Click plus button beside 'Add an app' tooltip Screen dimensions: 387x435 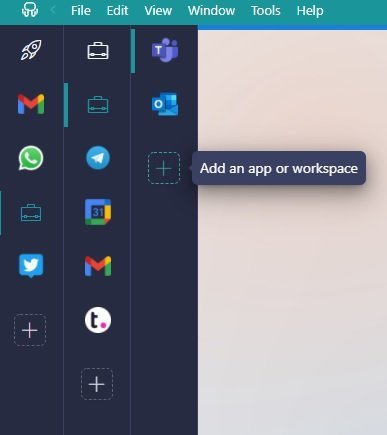(x=164, y=168)
